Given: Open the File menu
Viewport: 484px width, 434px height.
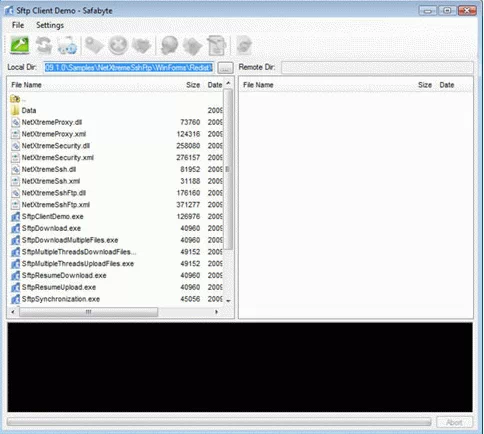Looking at the screenshot, I should [18, 25].
